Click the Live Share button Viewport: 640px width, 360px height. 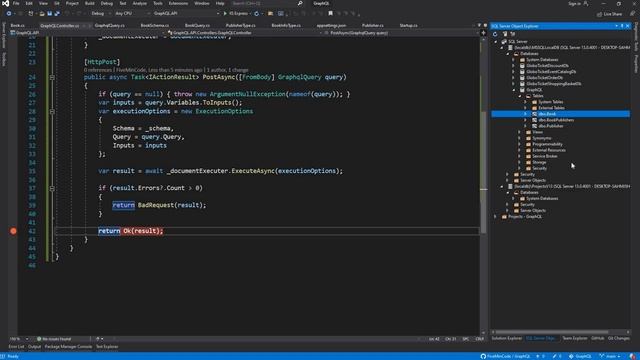click(609, 14)
